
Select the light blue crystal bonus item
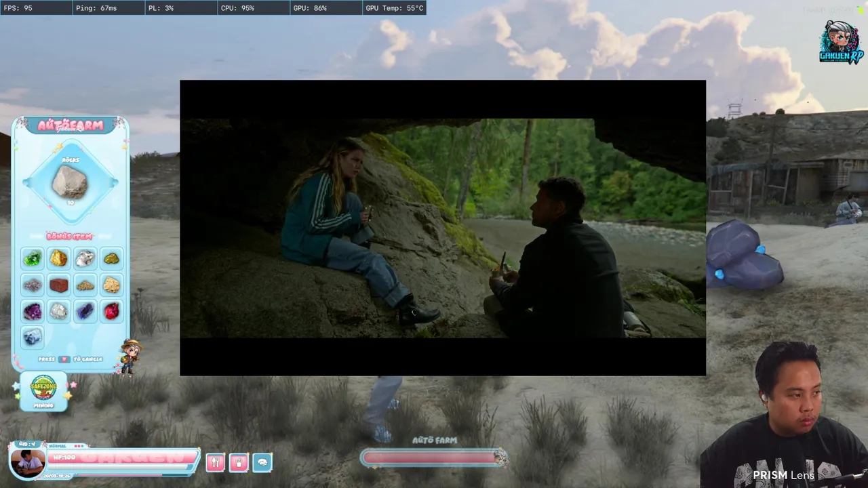tap(33, 337)
